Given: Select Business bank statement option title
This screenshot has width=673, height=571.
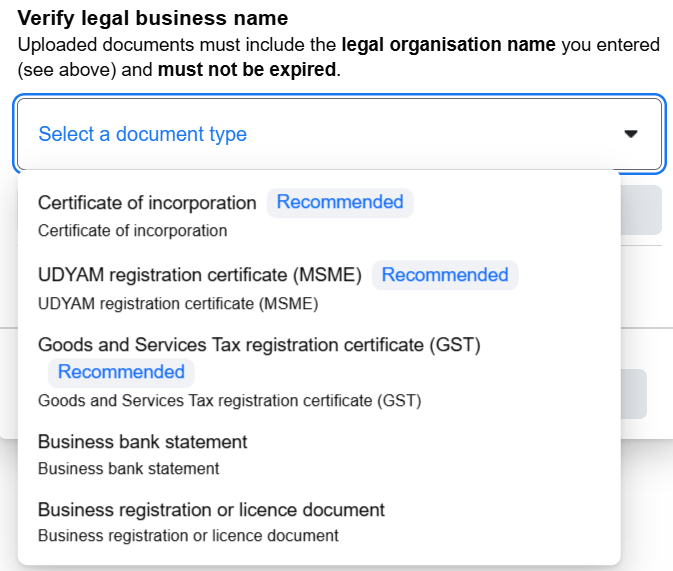Looking at the screenshot, I should click(142, 442).
